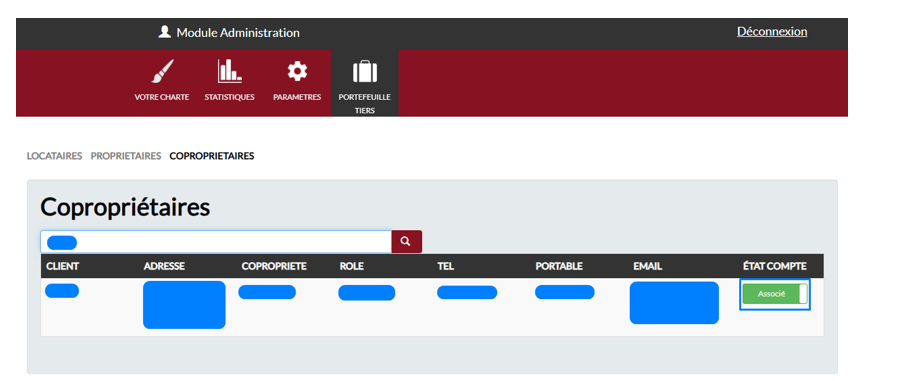Viewport: 898px width, 381px height.
Task: Focus the copropriétaires search input field
Action: click(216, 242)
